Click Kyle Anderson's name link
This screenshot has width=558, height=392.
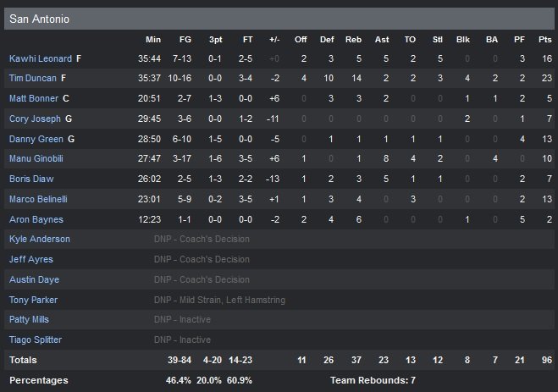point(39,240)
